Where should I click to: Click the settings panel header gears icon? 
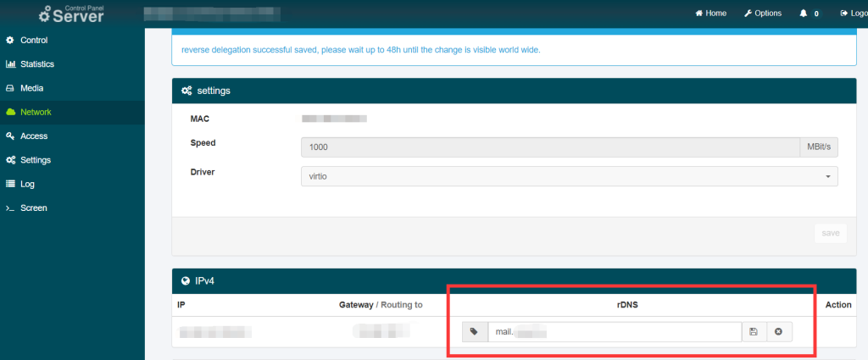[x=186, y=91]
